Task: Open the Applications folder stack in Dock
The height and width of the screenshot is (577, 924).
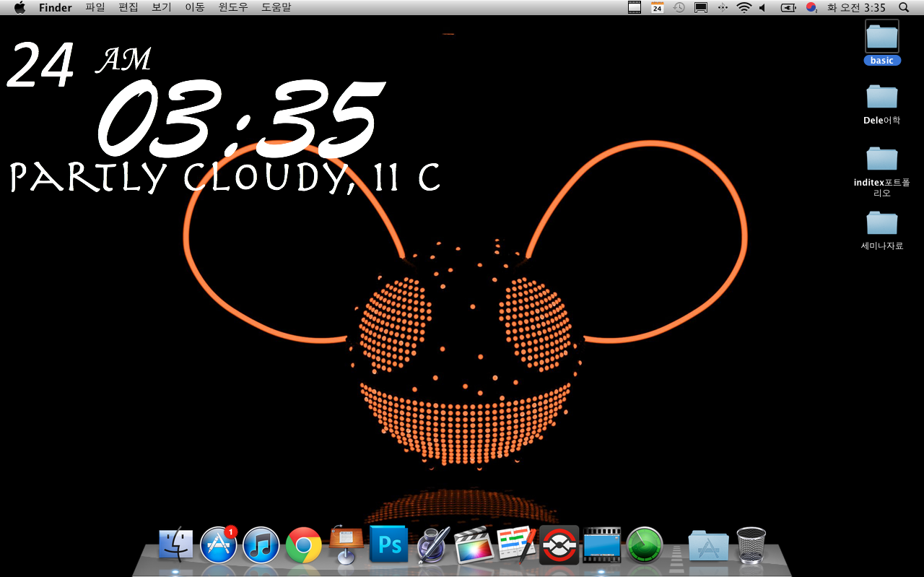Action: click(x=708, y=545)
